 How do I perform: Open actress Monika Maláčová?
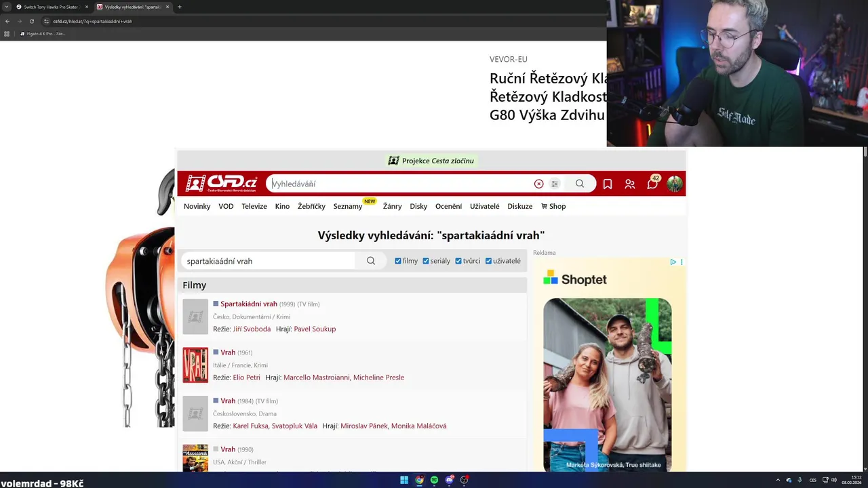click(x=419, y=426)
